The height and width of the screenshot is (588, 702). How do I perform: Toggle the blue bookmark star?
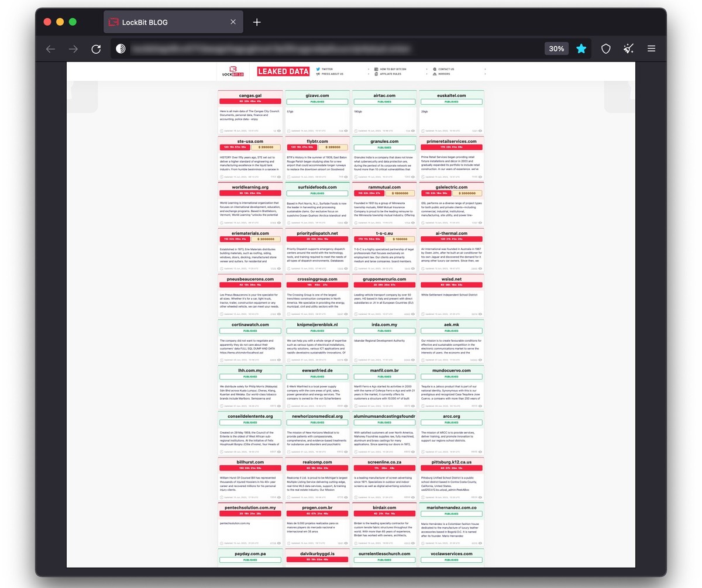[x=581, y=49]
